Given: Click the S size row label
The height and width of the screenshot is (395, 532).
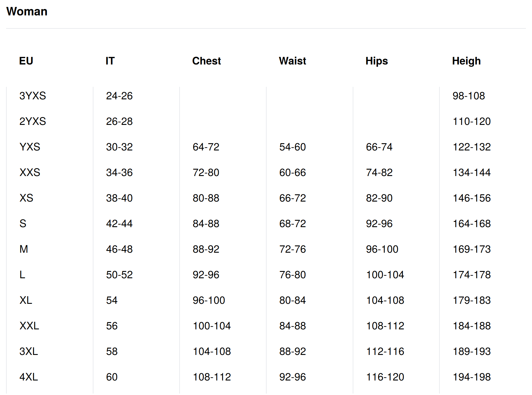Looking at the screenshot, I should pyautogui.click(x=23, y=224).
